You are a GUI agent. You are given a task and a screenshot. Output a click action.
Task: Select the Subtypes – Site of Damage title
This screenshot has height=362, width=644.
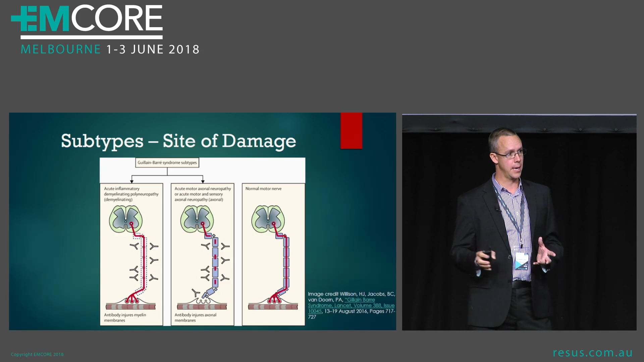tap(178, 141)
